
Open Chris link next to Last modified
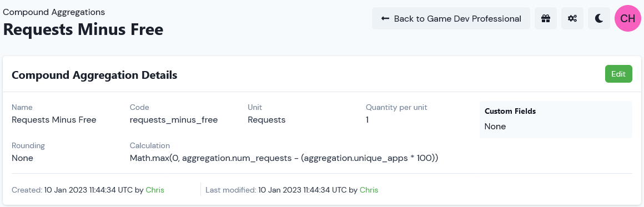(x=369, y=190)
